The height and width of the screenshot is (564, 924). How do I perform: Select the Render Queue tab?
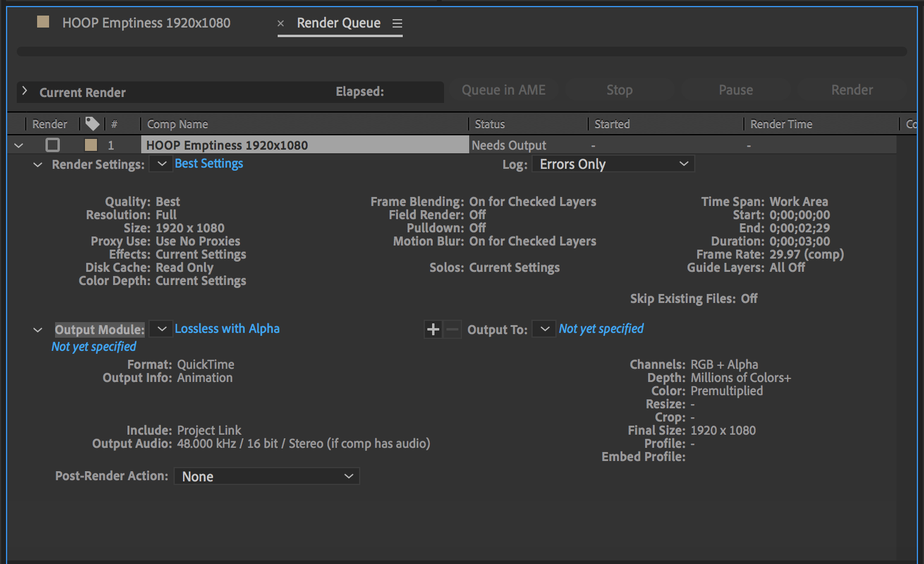coord(338,23)
